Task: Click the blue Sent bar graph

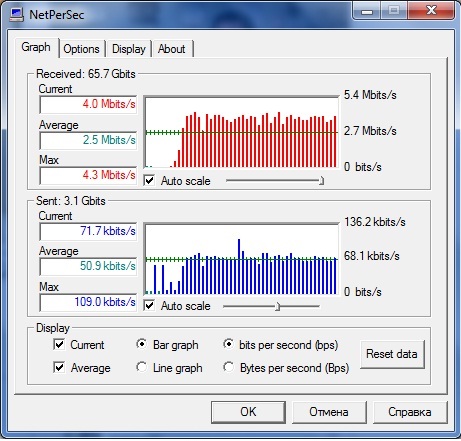Action: pyautogui.click(x=242, y=259)
